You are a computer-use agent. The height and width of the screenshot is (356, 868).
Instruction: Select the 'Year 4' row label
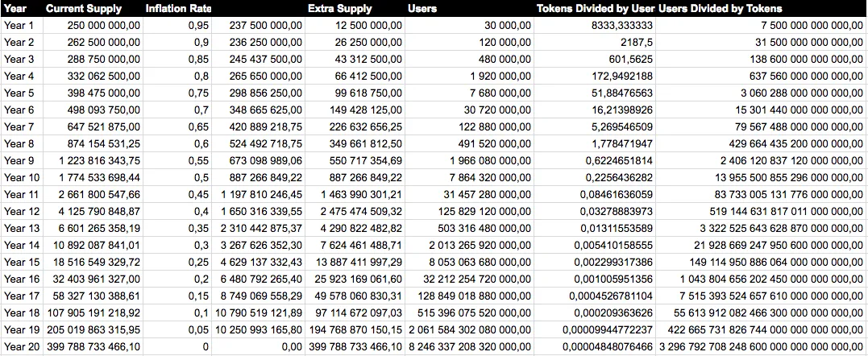(x=22, y=76)
